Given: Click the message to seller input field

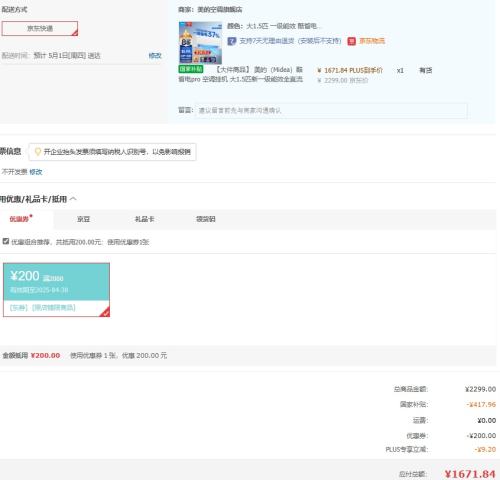Looking at the screenshot, I should [x=331, y=110].
